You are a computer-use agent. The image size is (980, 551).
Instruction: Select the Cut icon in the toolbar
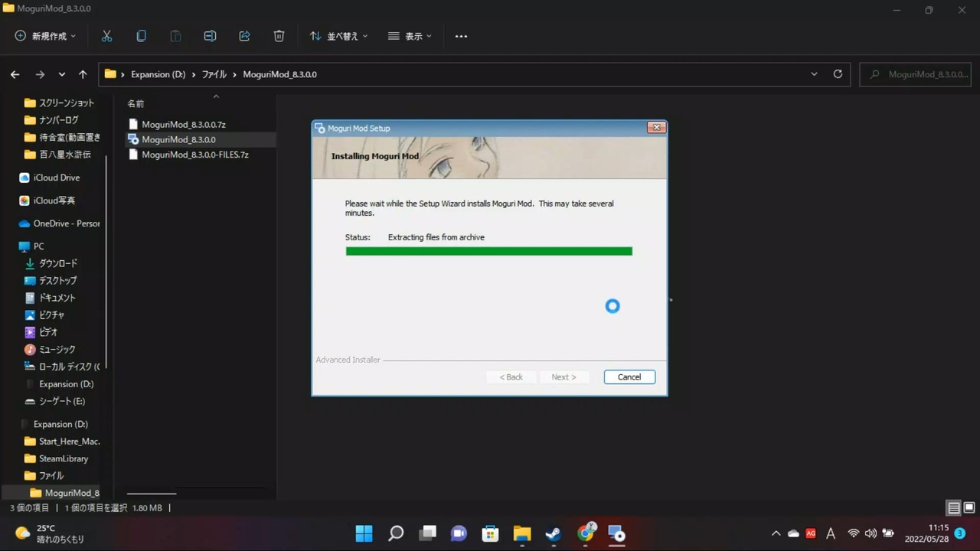(x=106, y=36)
